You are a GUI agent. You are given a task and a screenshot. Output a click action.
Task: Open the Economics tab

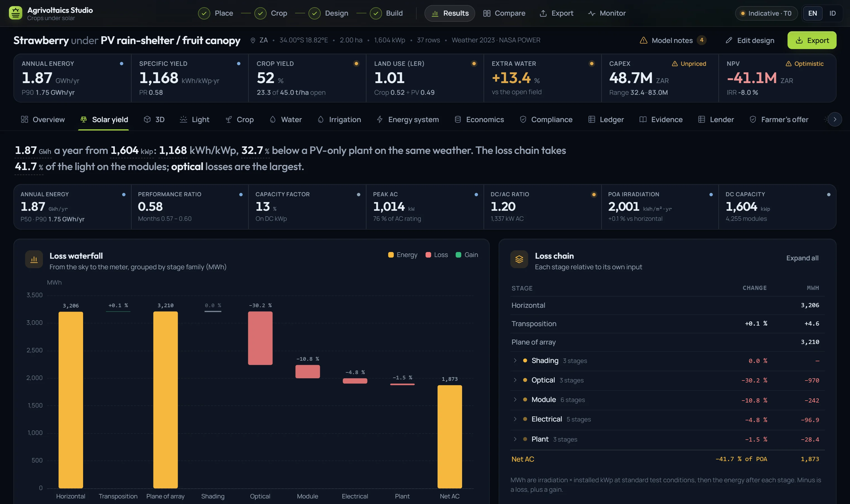[x=479, y=120]
